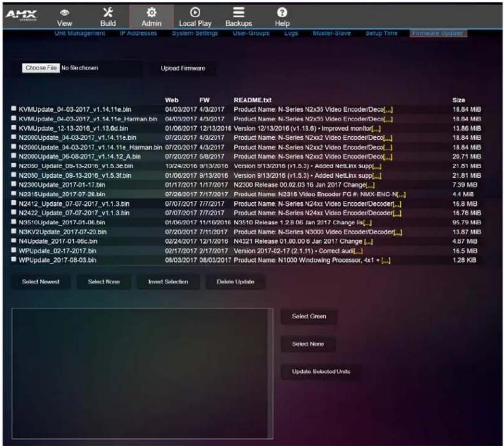Check the N3510Update_2017-01-06.bin checkbox
Image resolution: width=504 pixels, height=446 pixels.
click(x=14, y=222)
